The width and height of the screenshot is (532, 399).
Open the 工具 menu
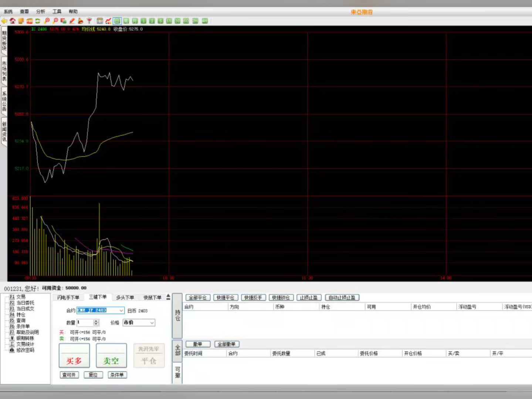[57, 12]
